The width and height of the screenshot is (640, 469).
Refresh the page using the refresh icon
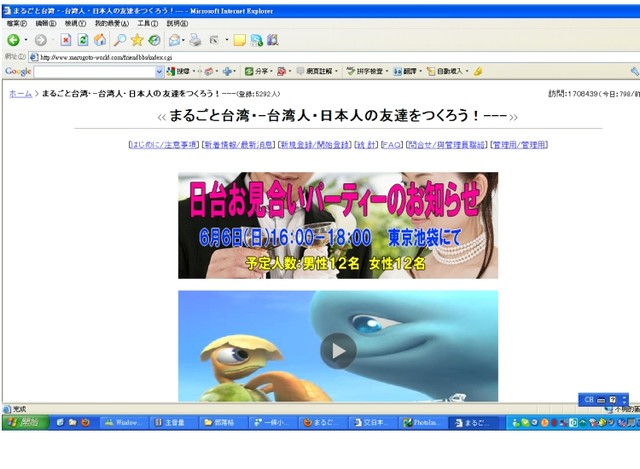click(83, 40)
